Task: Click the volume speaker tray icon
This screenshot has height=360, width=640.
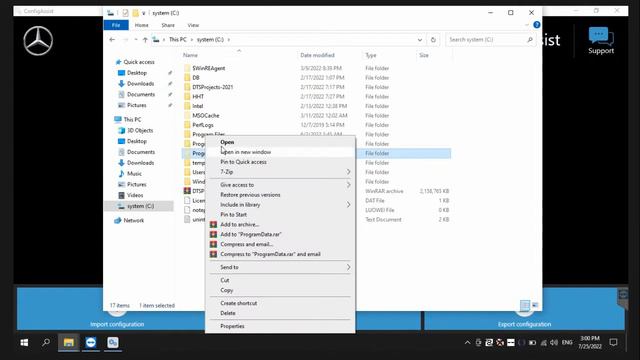Action: [554, 342]
